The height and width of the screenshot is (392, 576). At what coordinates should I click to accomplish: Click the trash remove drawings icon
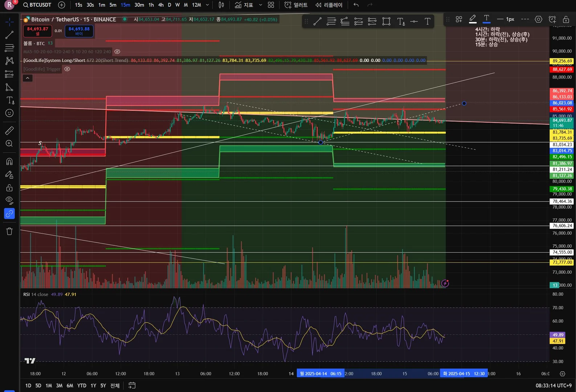click(9, 231)
